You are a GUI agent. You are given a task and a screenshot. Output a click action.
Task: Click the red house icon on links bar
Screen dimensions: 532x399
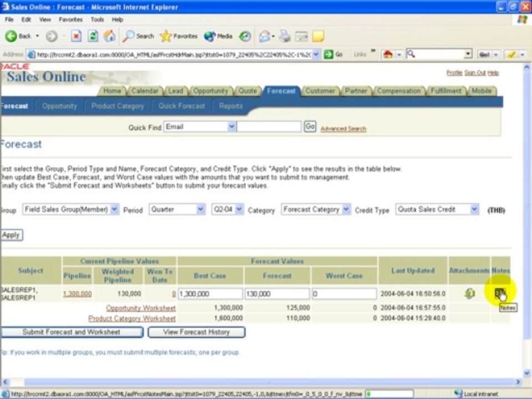tap(388, 54)
